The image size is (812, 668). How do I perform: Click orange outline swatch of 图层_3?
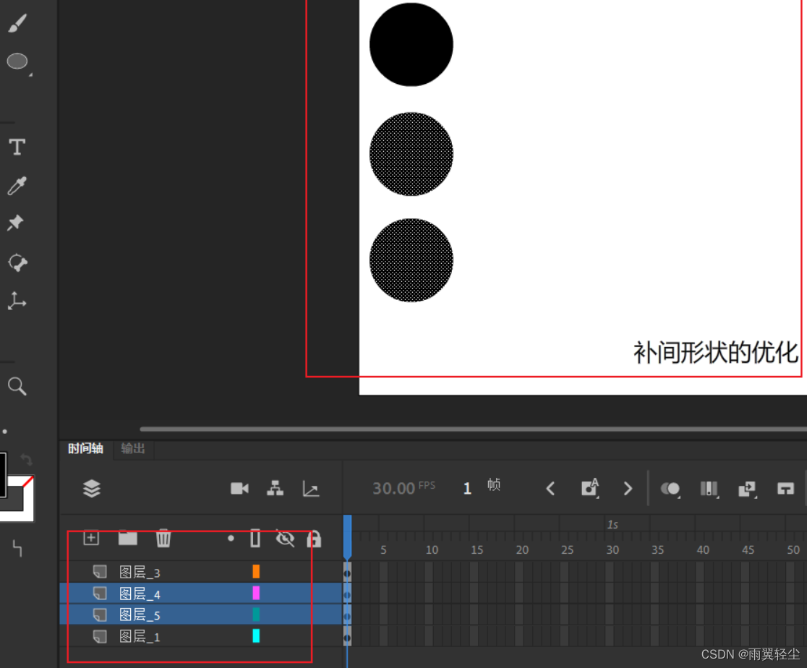256,571
